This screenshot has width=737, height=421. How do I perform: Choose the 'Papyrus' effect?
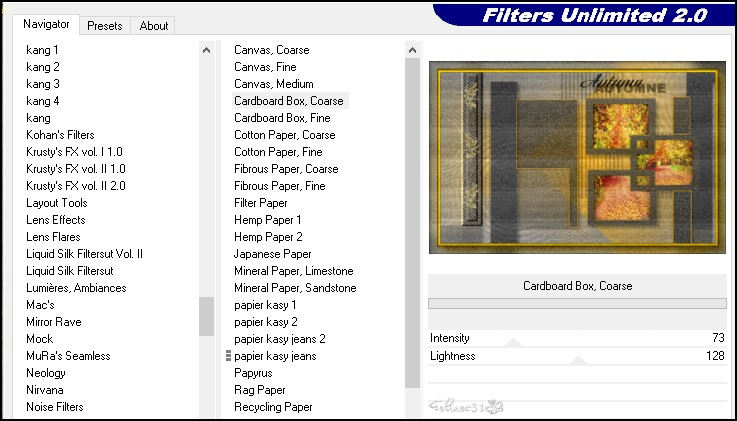[x=253, y=373]
